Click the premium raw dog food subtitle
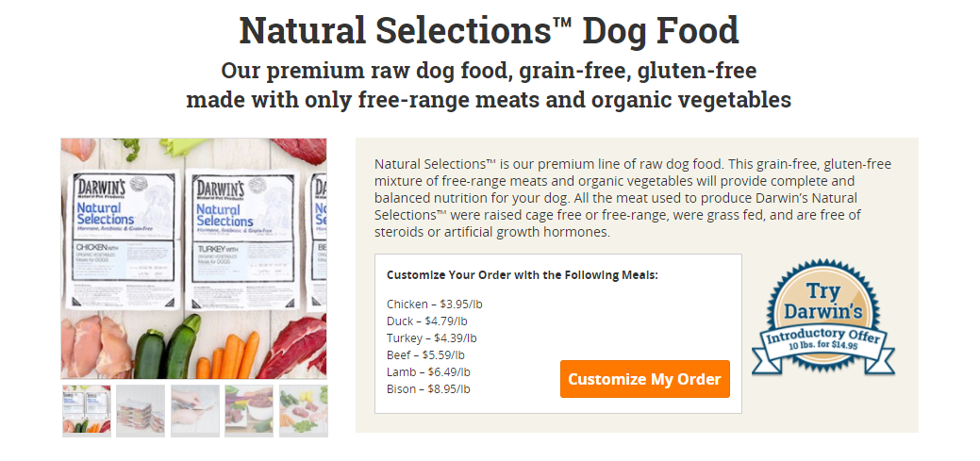This screenshot has width=980, height=461. [489, 85]
